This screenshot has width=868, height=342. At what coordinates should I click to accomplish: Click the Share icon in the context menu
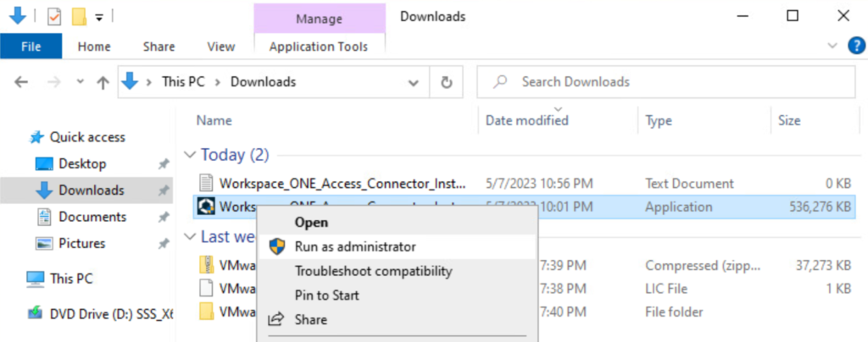pyautogui.click(x=276, y=319)
